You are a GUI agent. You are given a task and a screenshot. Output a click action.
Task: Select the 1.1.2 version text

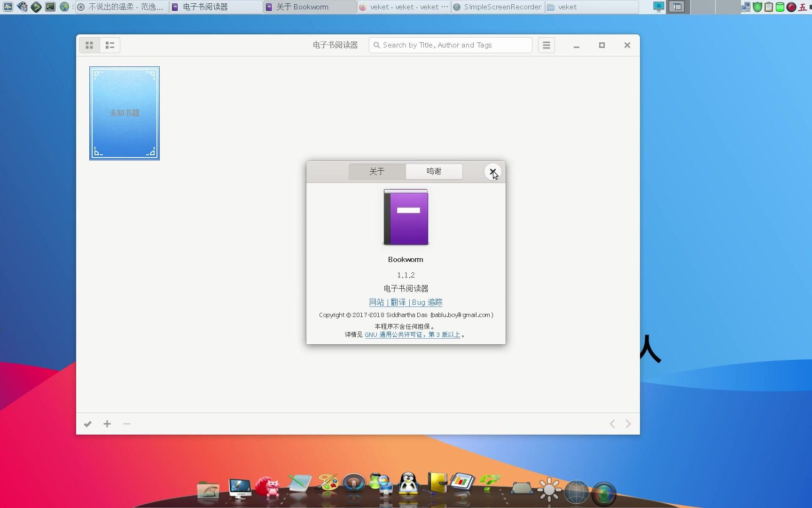click(x=406, y=275)
